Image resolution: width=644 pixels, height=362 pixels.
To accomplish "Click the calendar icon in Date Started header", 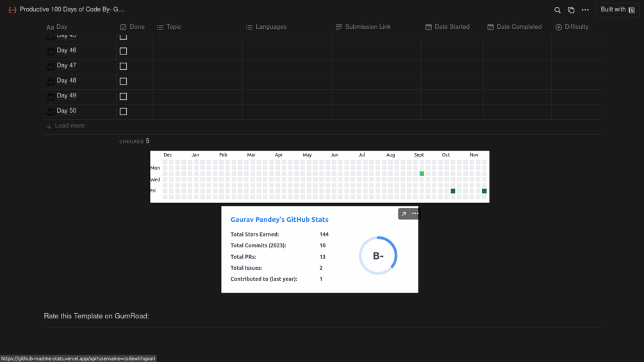I will click(429, 27).
